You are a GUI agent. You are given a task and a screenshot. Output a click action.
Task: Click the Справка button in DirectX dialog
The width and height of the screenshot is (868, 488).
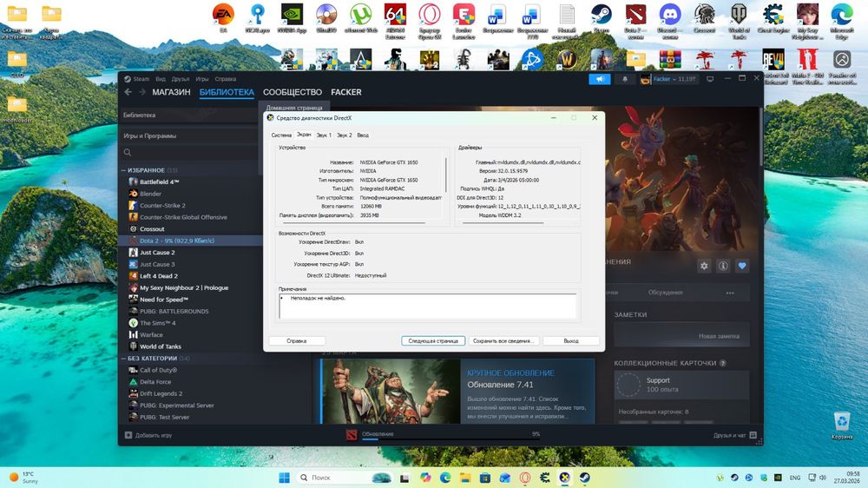pyautogui.click(x=297, y=341)
